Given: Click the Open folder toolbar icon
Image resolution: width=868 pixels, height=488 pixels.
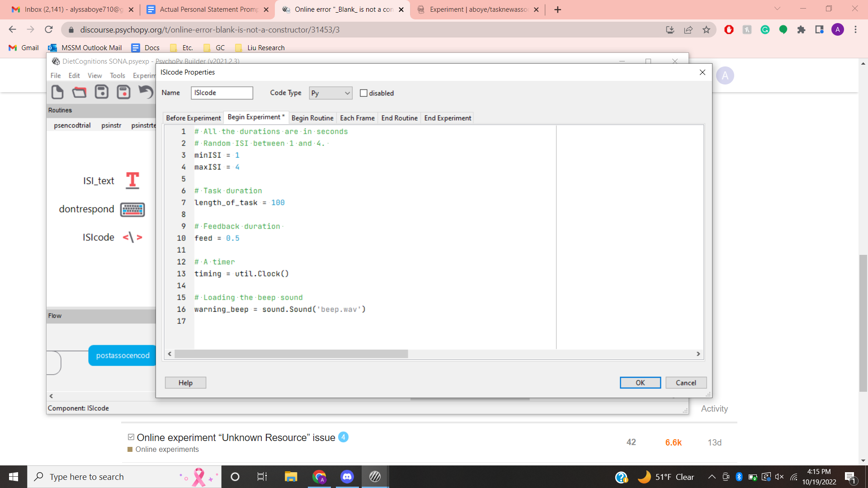Looking at the screenshot, I should pos(79,92).
